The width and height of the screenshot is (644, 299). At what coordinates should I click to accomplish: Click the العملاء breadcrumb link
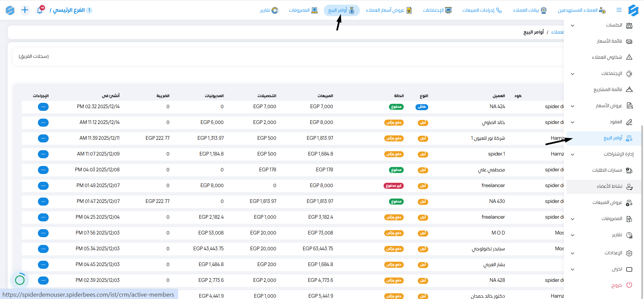click(x=557, y=32)
